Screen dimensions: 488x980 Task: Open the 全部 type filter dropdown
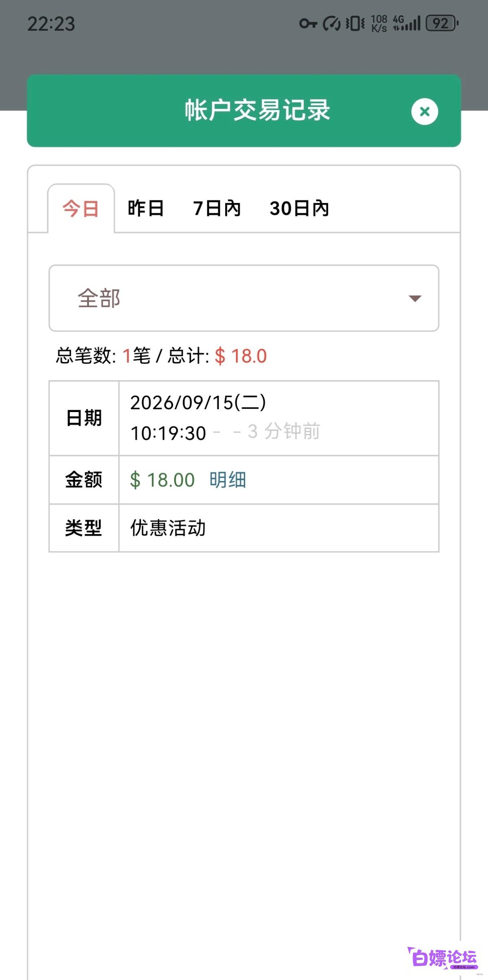(244, 298)
